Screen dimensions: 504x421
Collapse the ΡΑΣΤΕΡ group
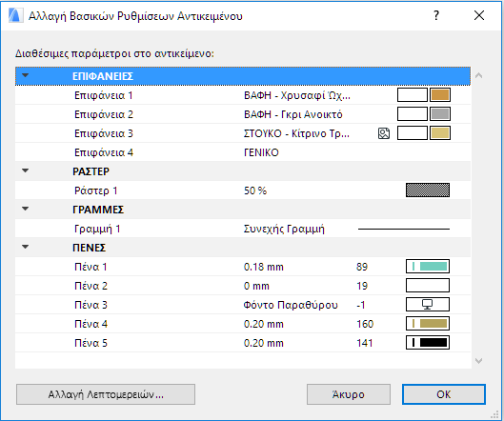click(x=25, y=170)
